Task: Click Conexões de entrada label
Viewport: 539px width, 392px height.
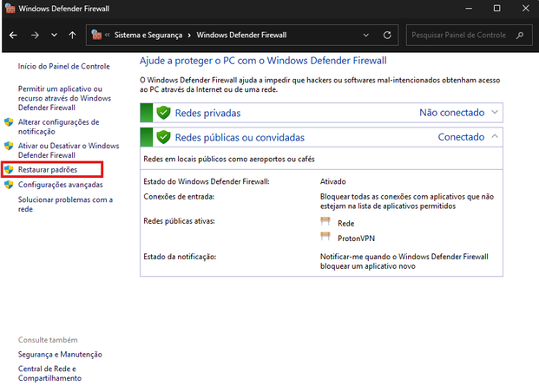Action: pyautogui.click(x=179, y=197)
